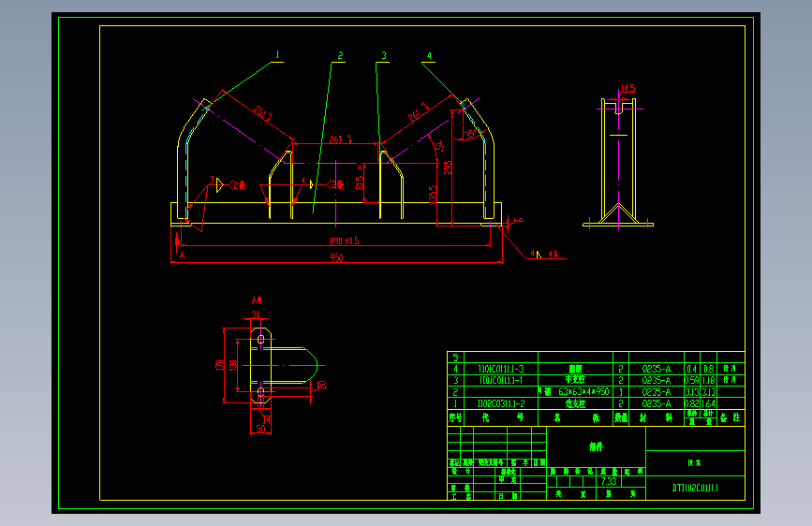Screen dimensions: 812x526
Task: Select the "81.5" vertical dimension text
Action: pyautogui.click(x=360, y=183)
